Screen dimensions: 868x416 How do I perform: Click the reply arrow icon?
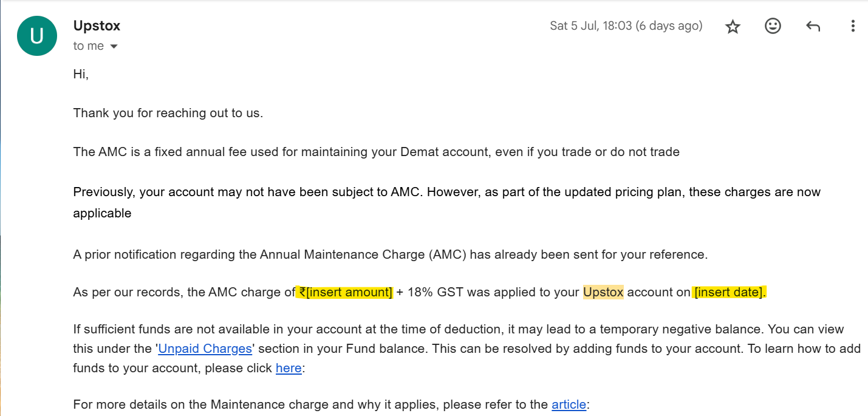pyautogui.click(x=813, y=26)
